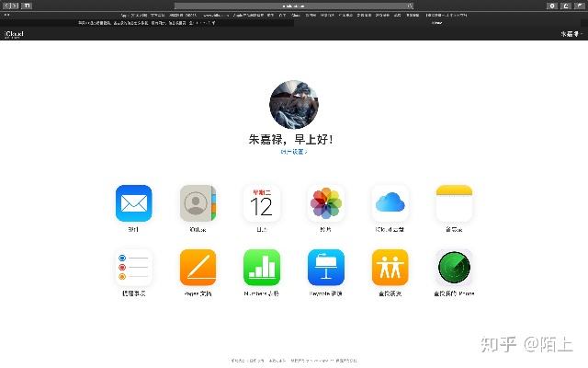
Task: Click the iCloud logo in header
Action: pyautogui.click(x=14, y=34)
